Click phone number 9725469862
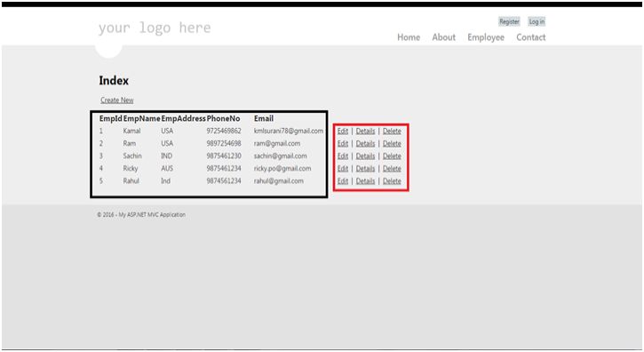The image size is (644, 352). click(224, 131)
